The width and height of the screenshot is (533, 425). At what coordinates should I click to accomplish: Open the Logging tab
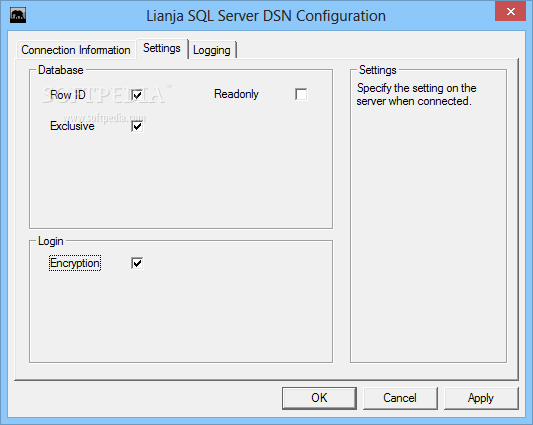[x=212, y=50]
